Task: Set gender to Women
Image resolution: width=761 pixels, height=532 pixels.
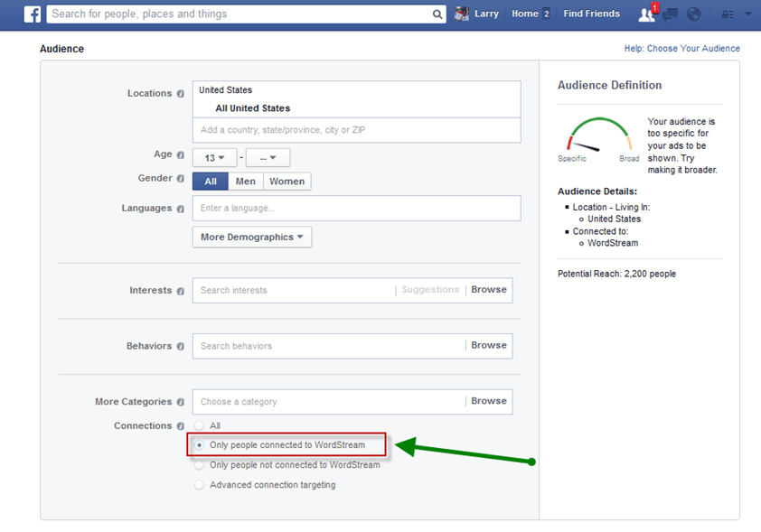Action: tap(287, 182)
